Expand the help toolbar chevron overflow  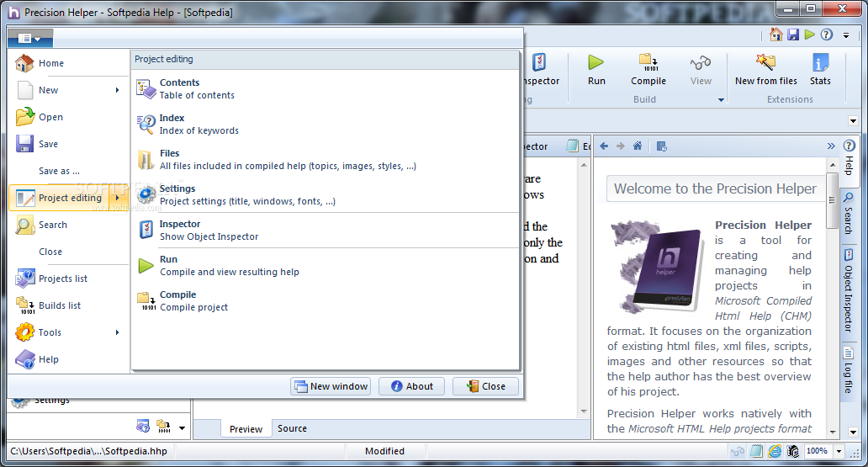831,146
